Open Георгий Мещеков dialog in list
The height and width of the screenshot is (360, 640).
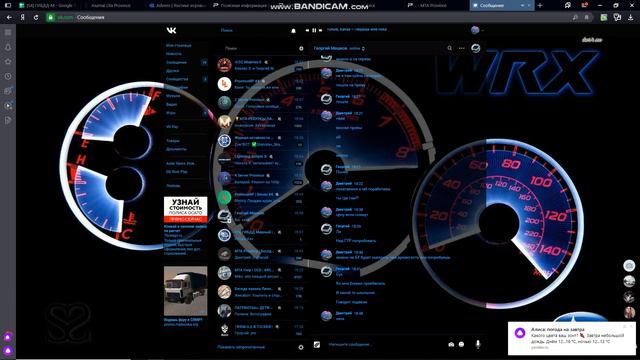pyautogui.click(x=260, y=216)
